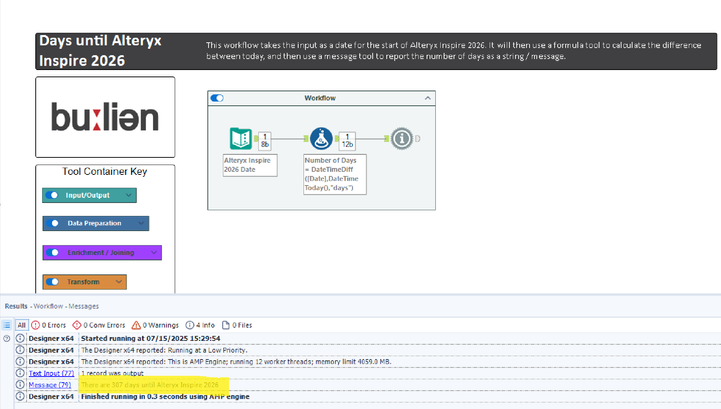This screenshot has width=721, height=409.
Task: Open the Message (79) link
Action: coord(50,385)
